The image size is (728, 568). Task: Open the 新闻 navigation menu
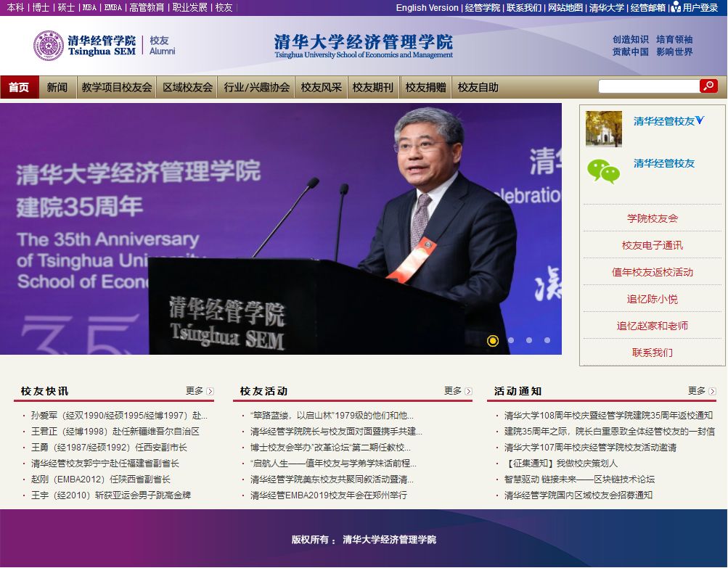[57, 87]
